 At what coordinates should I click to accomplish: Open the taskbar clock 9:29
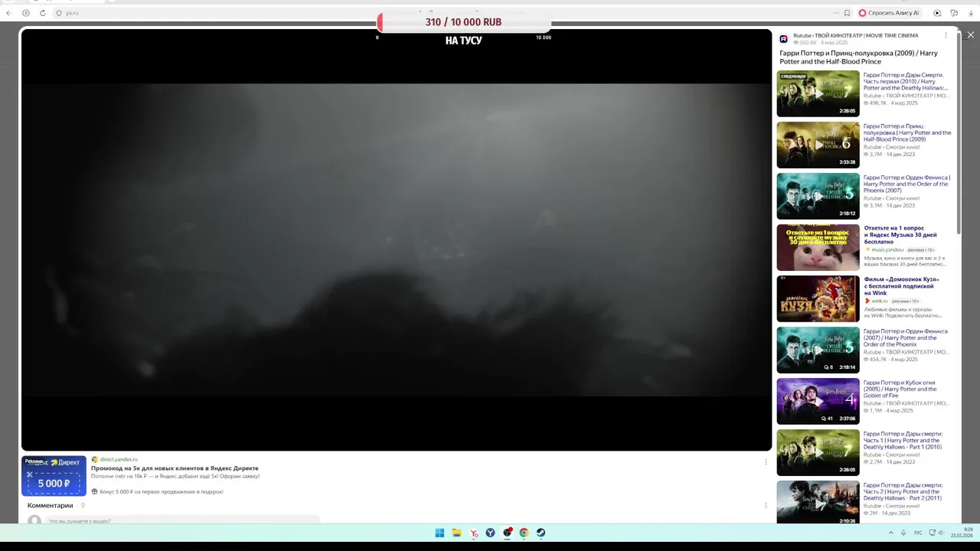[x=962, y=533]
